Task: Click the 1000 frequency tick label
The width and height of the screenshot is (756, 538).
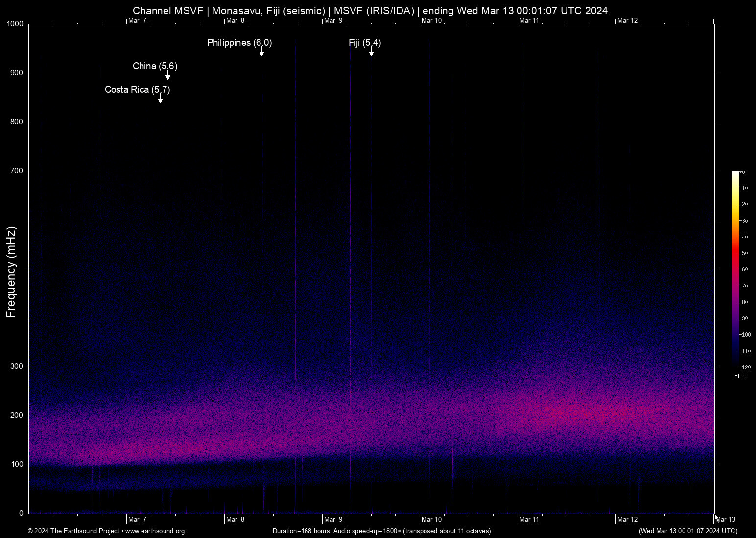Action: tap(15, 23)
